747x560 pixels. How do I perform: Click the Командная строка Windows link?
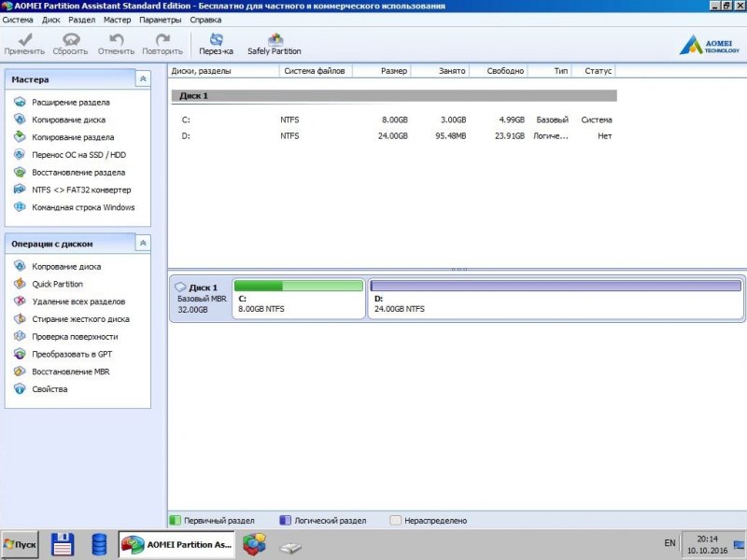83,207
